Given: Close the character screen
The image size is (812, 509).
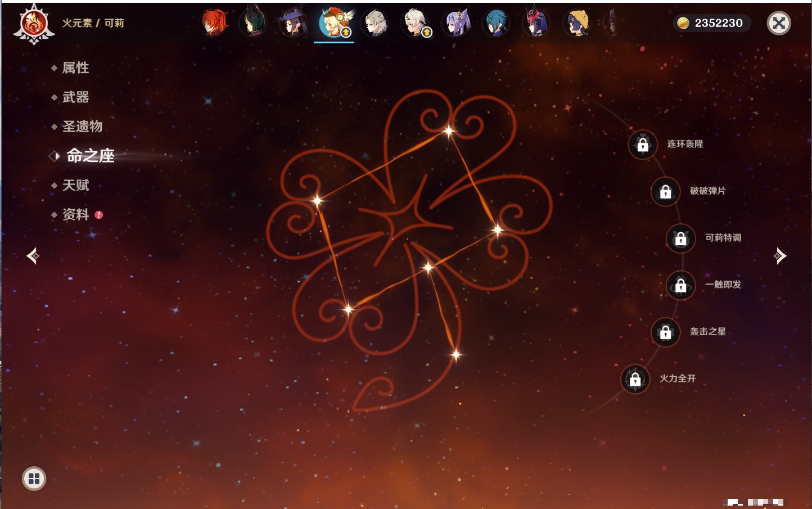Looking at the screenshot, I should pyautogui.click(x=779, y=23).
